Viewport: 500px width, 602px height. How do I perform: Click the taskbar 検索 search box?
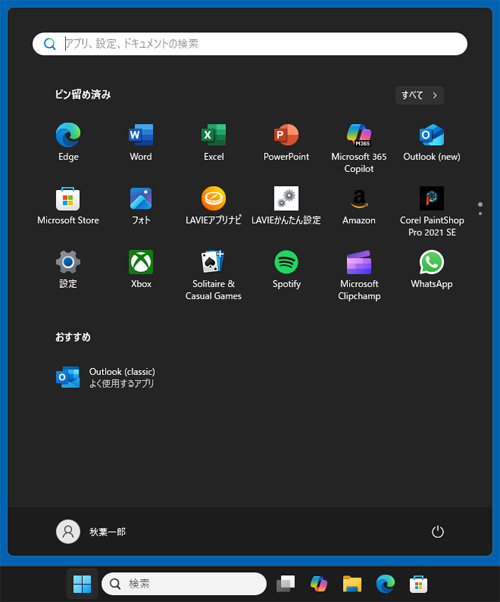coord(184,584)
